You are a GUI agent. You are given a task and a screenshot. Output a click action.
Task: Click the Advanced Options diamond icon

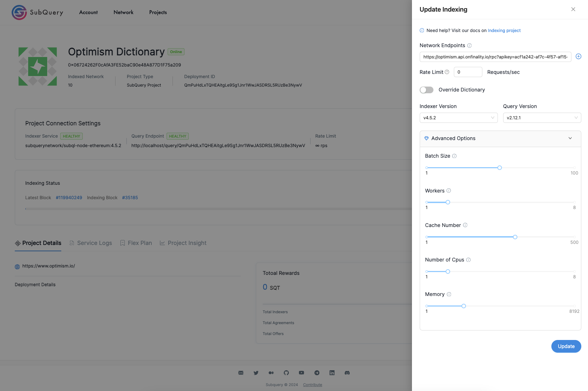tap(426, 138)
